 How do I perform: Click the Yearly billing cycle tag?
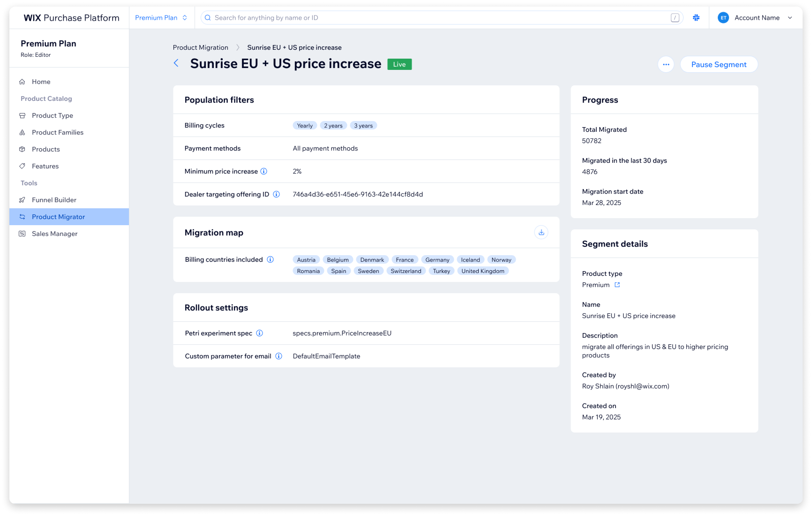[304, 125]
